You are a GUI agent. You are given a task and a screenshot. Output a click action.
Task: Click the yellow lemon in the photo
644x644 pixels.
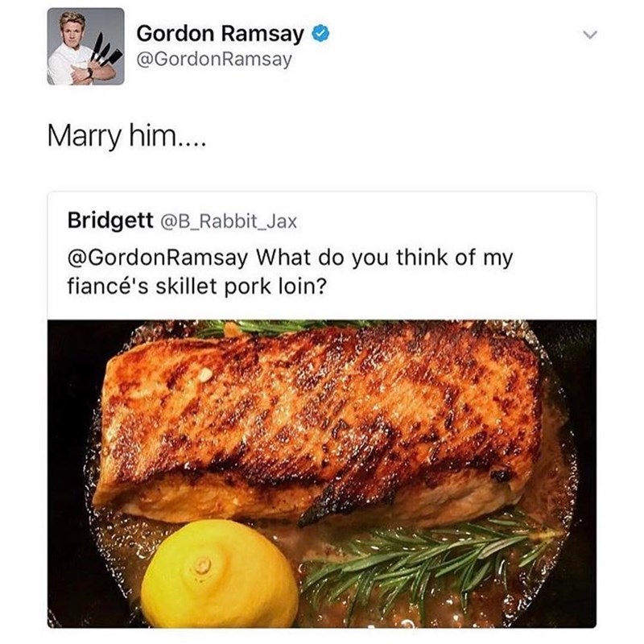(220, 574)
